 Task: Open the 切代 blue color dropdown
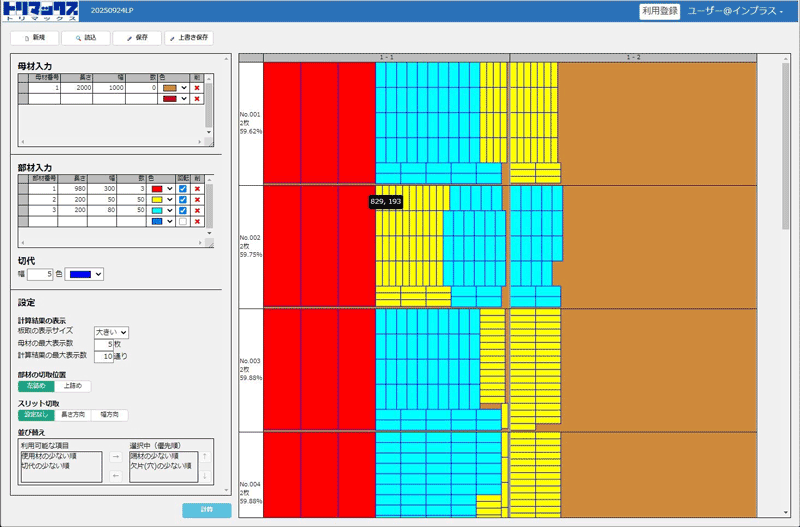pos(84,274)
